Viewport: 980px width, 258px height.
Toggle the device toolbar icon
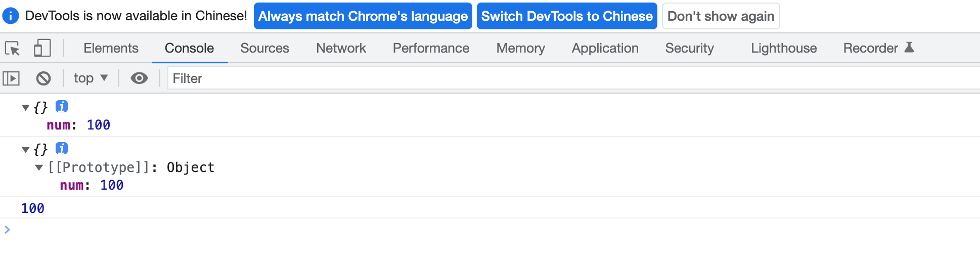pyautogui.click(x=42, y=49)
